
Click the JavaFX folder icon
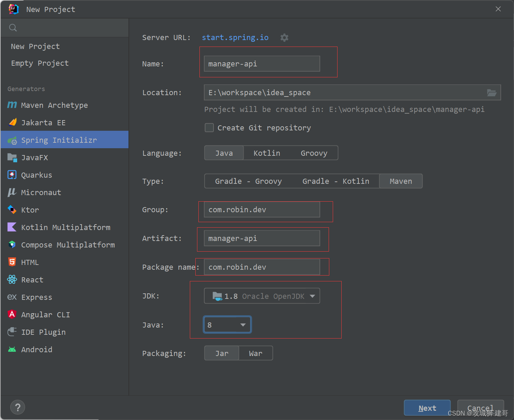12,157
